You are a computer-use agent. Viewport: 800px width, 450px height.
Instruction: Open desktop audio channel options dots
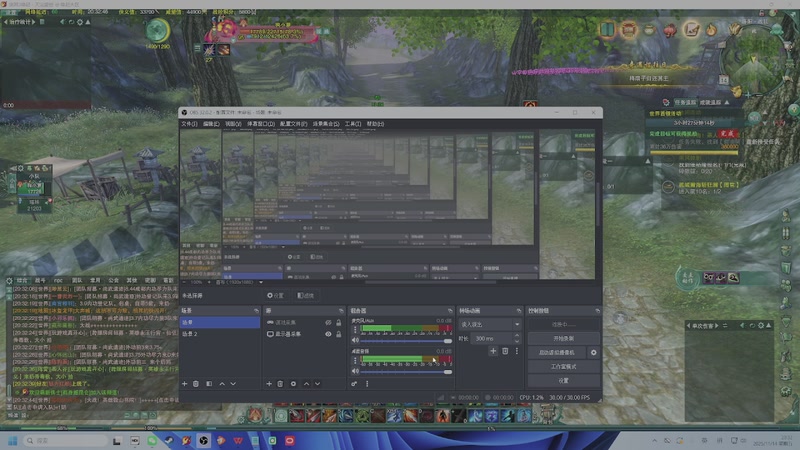click(x=355, y=360)
